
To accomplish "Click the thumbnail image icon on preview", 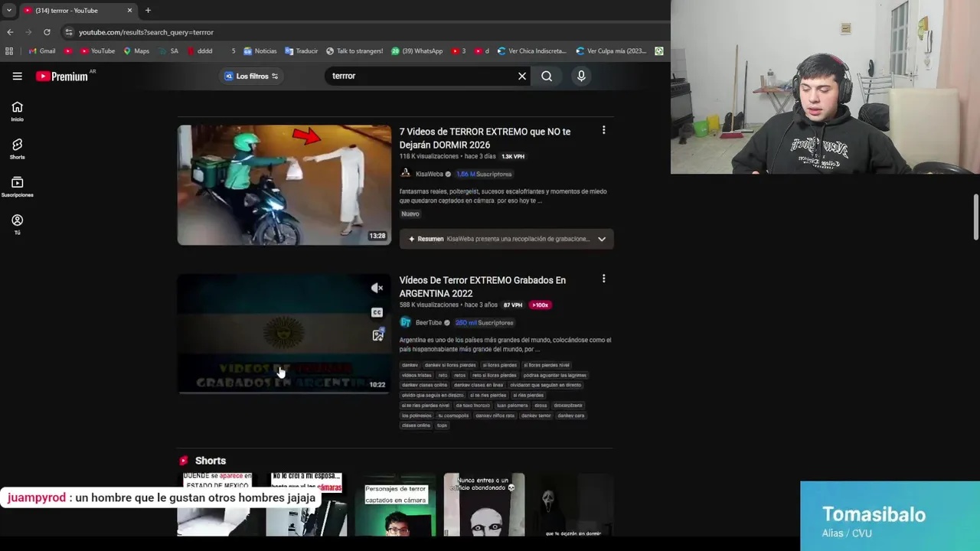I will pyautogui.click(x=377, y=335).
